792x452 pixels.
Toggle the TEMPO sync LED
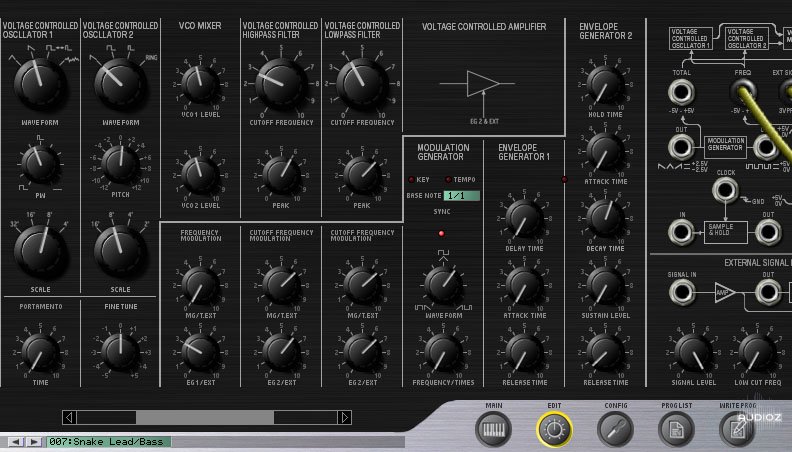pyautogui.click(x=448, y=179)
